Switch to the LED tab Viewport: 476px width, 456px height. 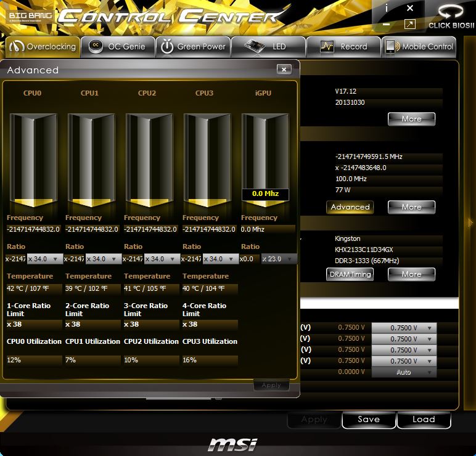(x=268, y=47)
